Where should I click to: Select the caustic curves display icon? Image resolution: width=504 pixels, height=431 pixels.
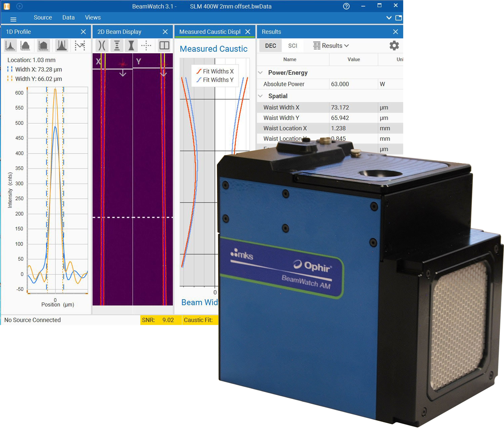point(102,46)
